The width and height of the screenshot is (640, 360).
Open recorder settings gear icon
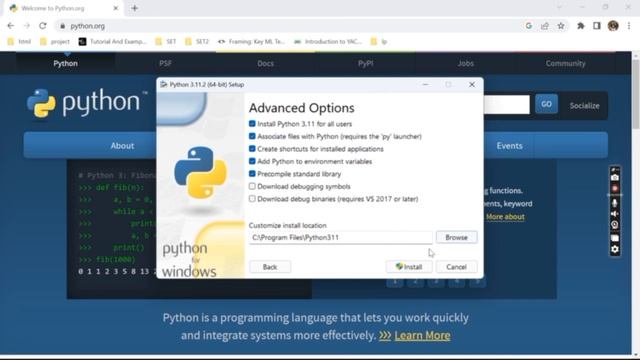click(615, 249)
